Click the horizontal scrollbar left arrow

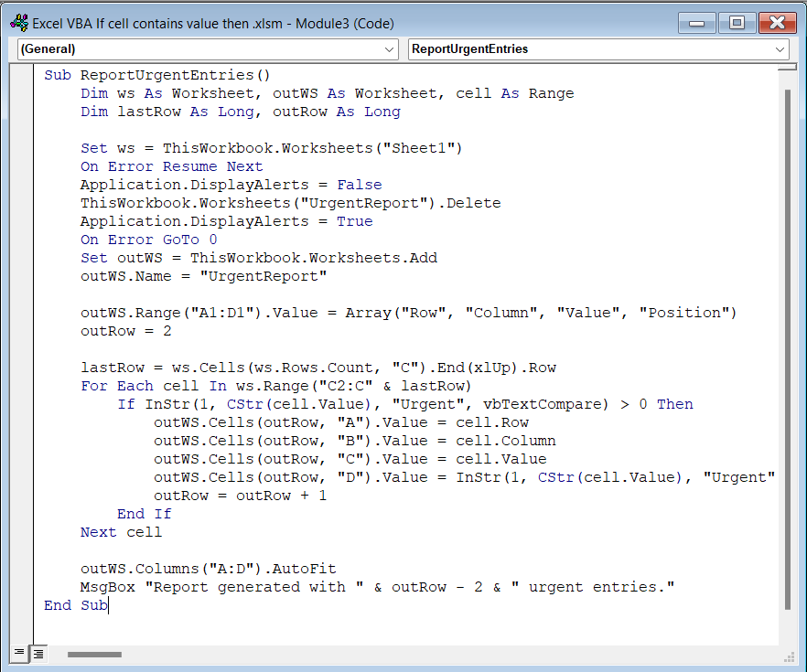coord(57,654)
